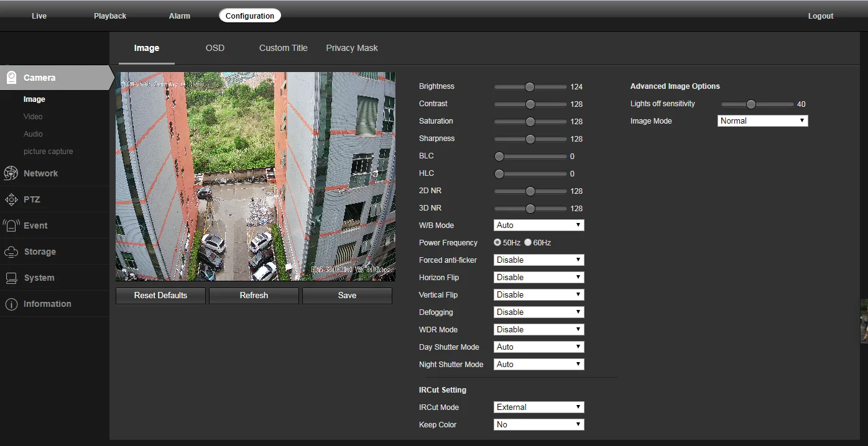Switch to the OSD tab
868x446 pixels.
tap(215, 48)
